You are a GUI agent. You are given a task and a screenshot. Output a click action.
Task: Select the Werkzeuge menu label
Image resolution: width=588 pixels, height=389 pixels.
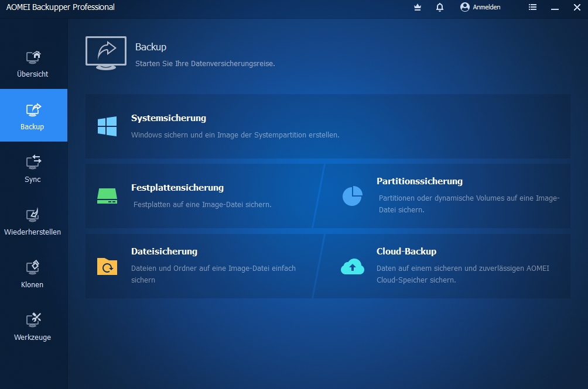33,338
